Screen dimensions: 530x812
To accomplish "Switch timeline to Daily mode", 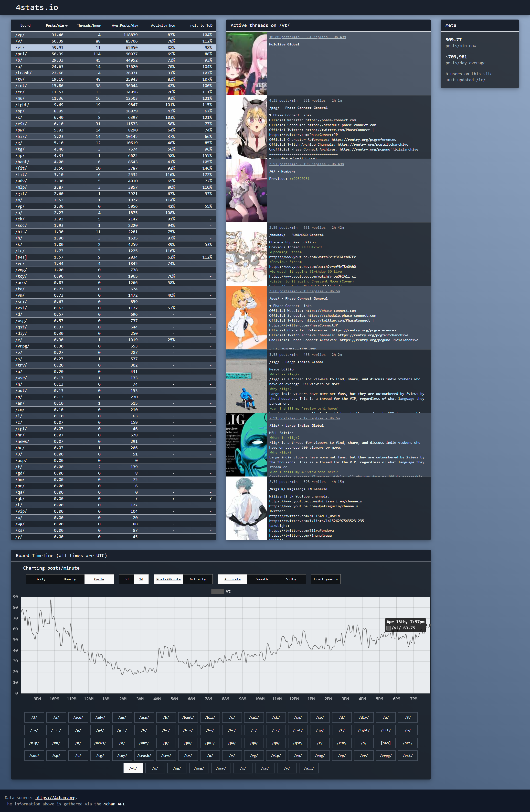I will click(x=40, y=579).
